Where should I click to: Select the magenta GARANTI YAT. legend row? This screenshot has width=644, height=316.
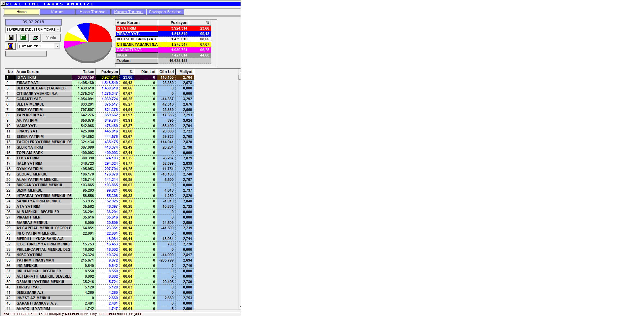[163, 50]
